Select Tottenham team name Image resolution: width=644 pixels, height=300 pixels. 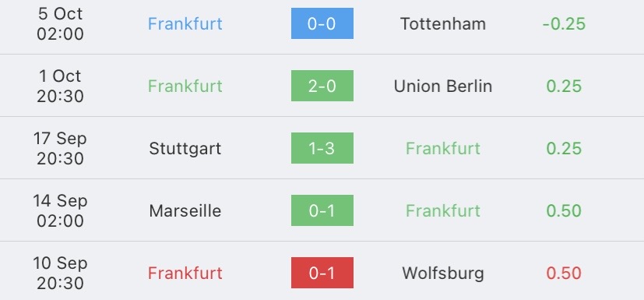coord(443,23)
